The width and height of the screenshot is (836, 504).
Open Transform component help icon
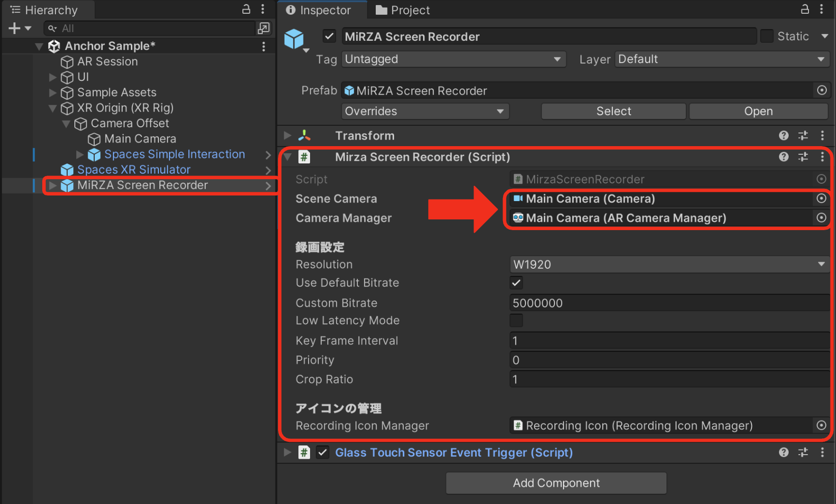(784, 135)
